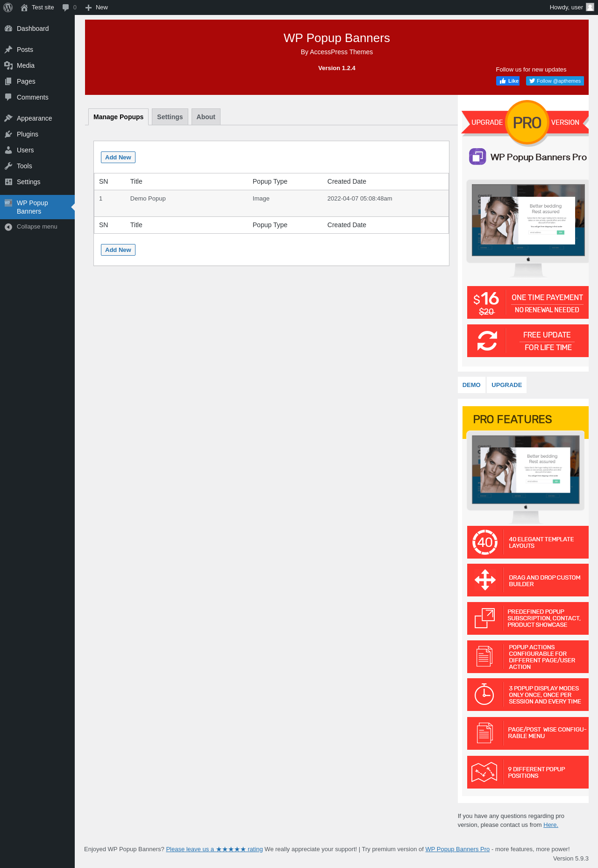Image resolution: width=598 pixels, height=868 pixels.
Task: Click the plus icon beside New
Action: (x=88, y=7)
